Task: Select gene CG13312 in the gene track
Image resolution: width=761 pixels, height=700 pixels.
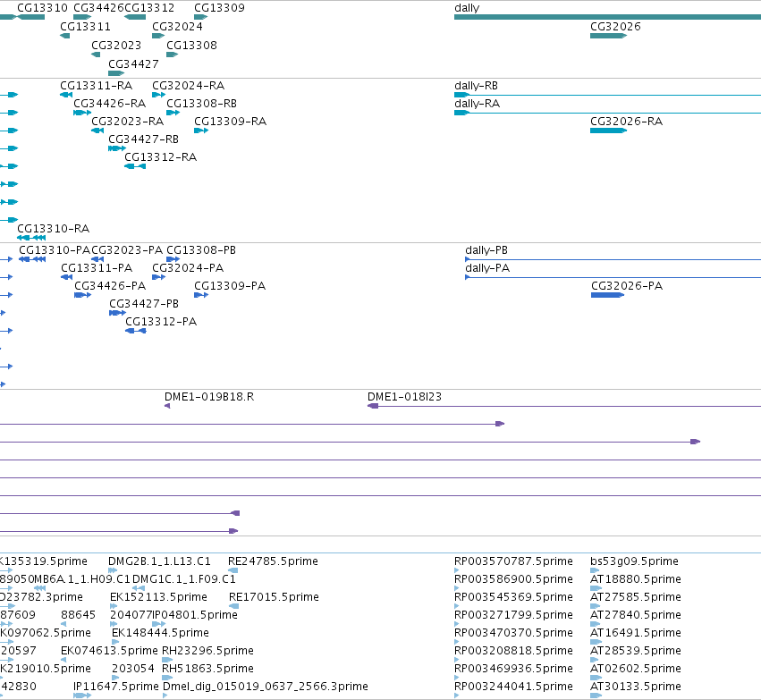Action: (x=149, y=8)
